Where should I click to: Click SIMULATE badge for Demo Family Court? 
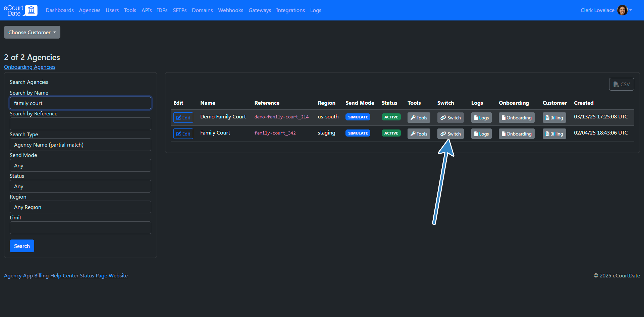(x=358, y=117)
